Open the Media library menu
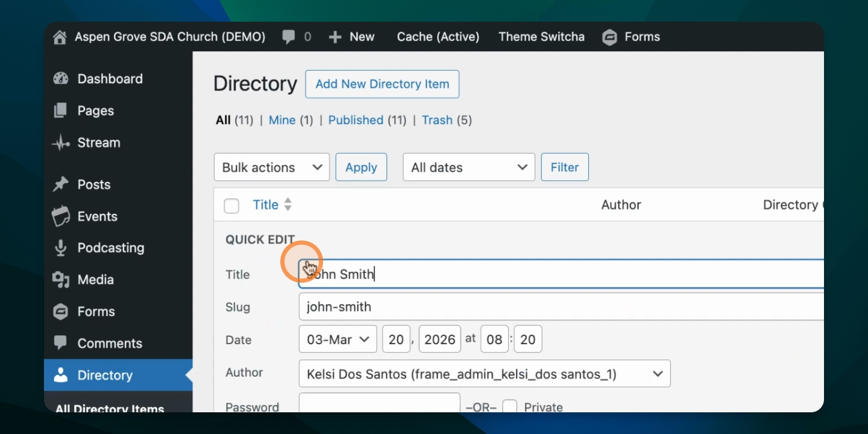The width and height of the screenshot is (868, 434). pyautogui.click(x=96, y=280)
